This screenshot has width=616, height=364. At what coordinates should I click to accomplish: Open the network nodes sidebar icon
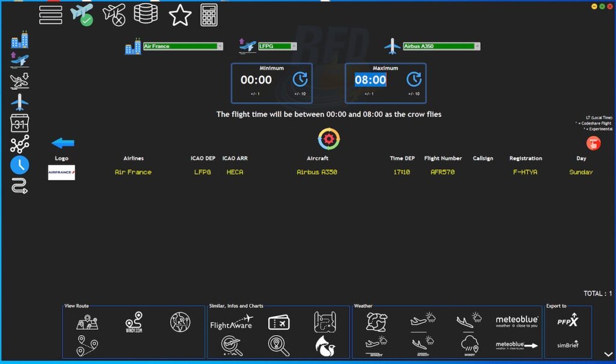tap(20, 144)
